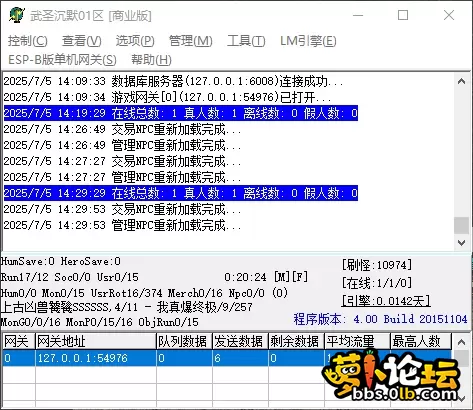Click the 剩余数据 column header
The height and width of the screenshot is (410, 473).
coord(296,342)
